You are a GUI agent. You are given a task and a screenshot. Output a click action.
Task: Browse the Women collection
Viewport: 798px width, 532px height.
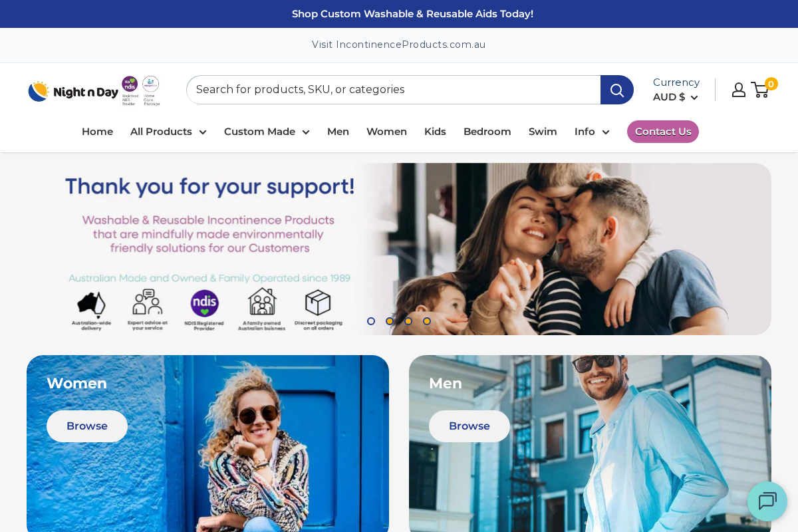point(87,426)
